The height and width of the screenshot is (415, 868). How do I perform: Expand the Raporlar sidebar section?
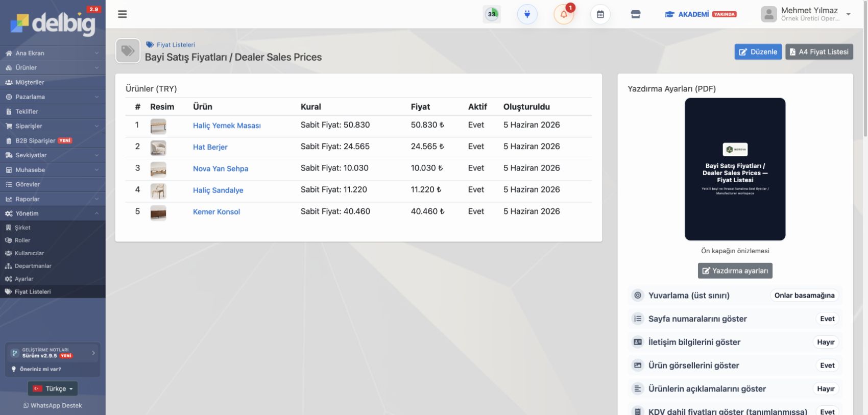click(x=53, y=199)
